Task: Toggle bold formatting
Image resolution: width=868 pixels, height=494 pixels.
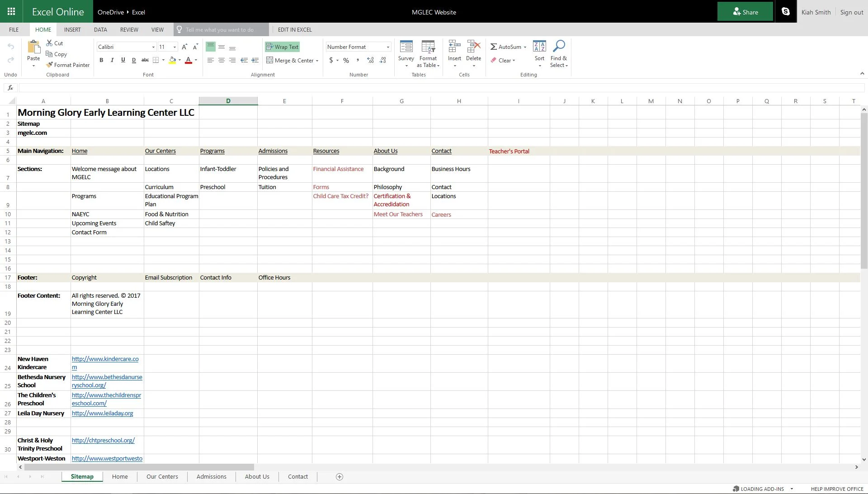Action: pos(101,60)
